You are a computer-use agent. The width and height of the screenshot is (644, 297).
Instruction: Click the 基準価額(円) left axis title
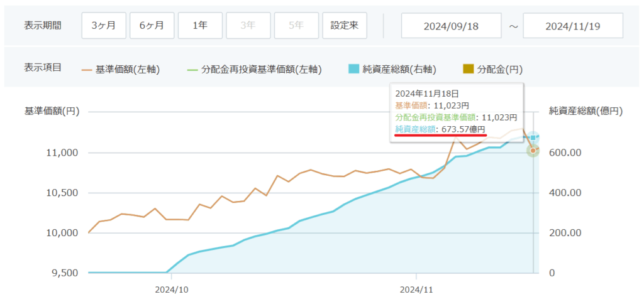coord(52,111)
